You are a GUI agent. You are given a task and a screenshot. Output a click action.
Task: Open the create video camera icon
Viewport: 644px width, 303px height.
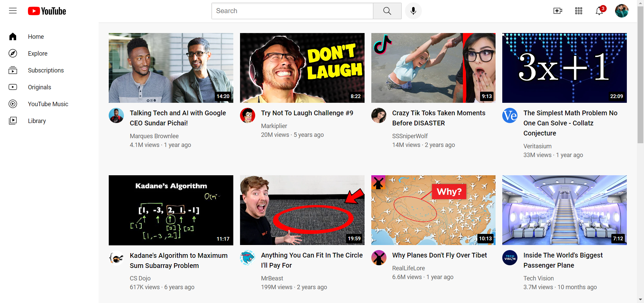click(558, 11)
